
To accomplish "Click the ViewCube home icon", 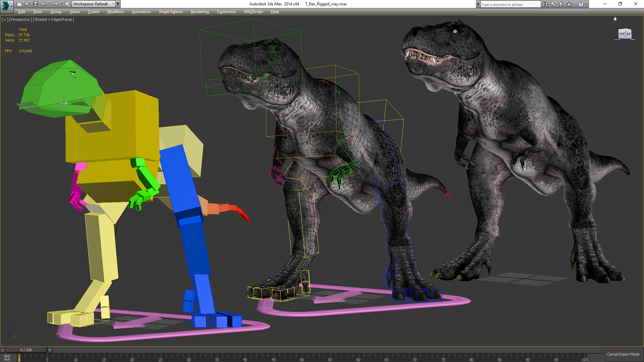I will click(615, 19).
